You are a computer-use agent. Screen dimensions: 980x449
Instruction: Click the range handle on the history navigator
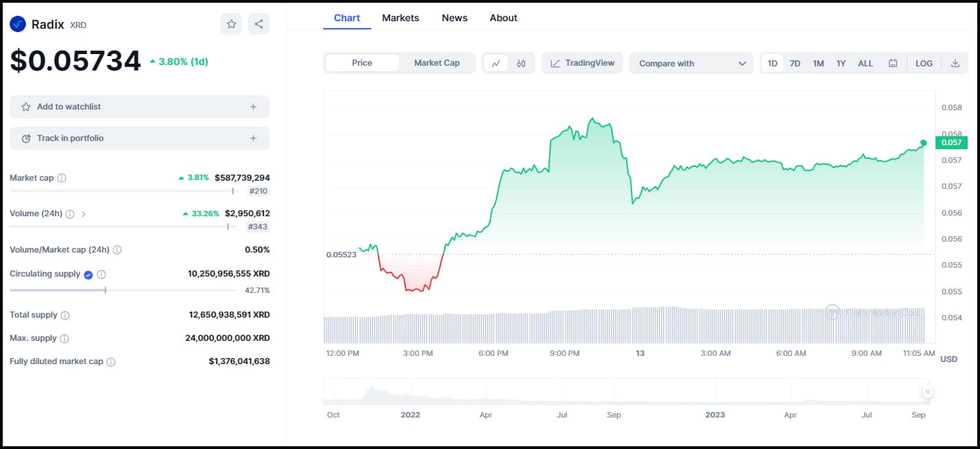tap(927, 392)
